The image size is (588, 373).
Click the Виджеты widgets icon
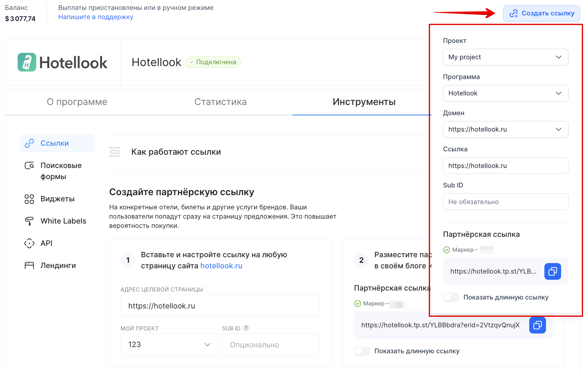(x=29, y=199)
